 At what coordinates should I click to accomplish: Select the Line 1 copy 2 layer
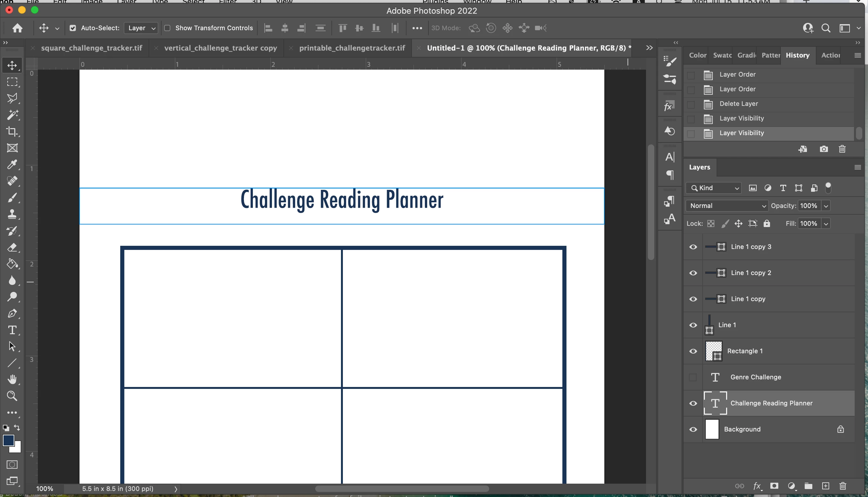pos(751,273)
